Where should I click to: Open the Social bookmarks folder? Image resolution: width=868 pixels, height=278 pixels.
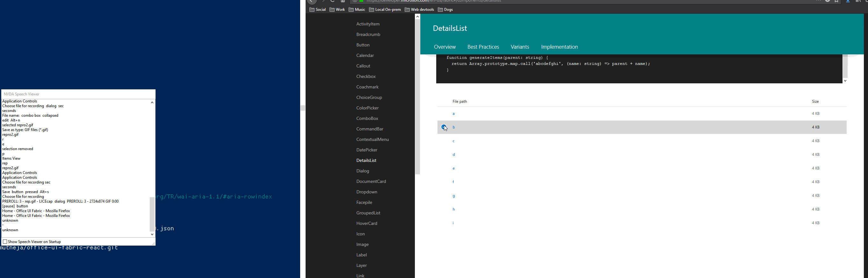click(317, 10)
